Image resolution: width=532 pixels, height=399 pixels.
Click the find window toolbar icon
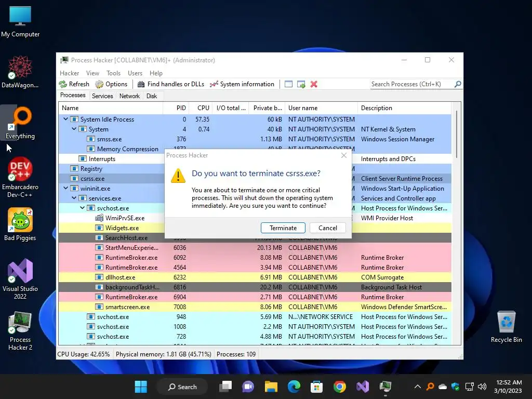288,84
